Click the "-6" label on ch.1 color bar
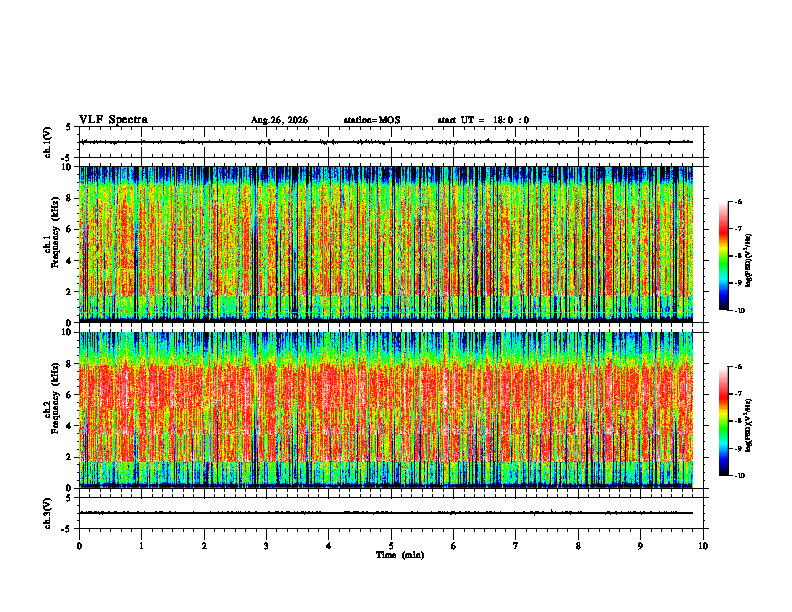The height and width of the screenshot is (612, 792). (738, 202)
